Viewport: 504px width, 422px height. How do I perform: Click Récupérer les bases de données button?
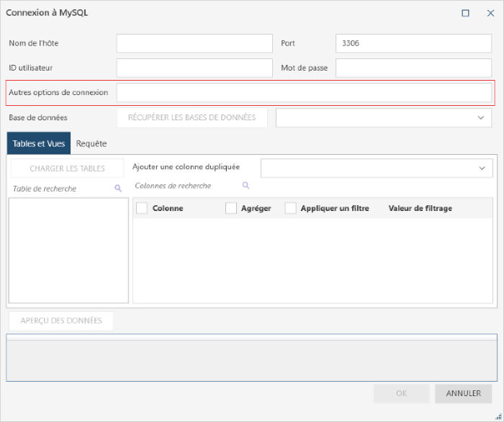click(192, 117)
